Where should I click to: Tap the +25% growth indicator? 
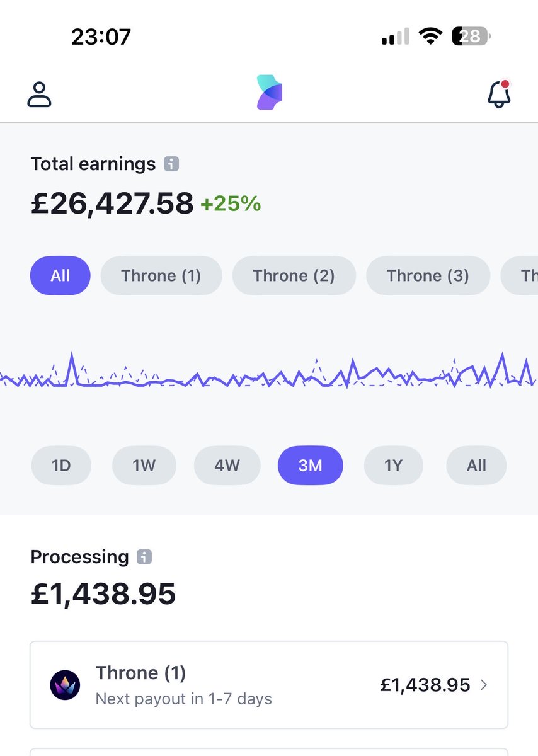pos(231,204)
